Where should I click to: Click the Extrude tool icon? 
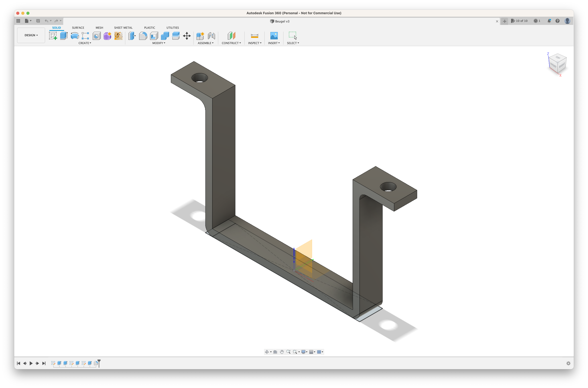coord(64,36)
